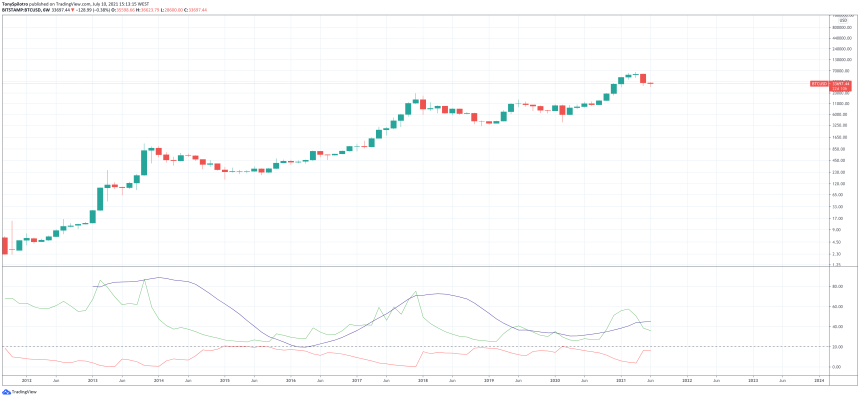The height and width of the screenshot is (398, 860).
Task: Click the high value H: 36623.79
Action: point(148,10)
